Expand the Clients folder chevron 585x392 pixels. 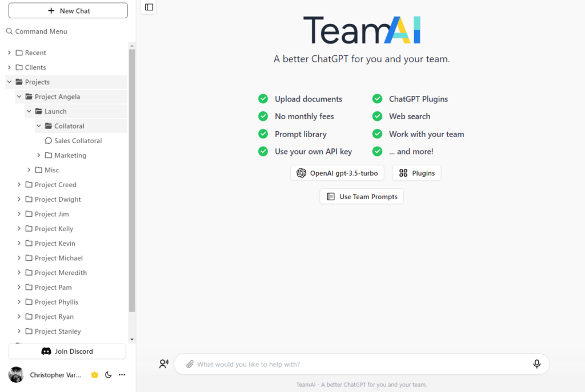point(9,67)
